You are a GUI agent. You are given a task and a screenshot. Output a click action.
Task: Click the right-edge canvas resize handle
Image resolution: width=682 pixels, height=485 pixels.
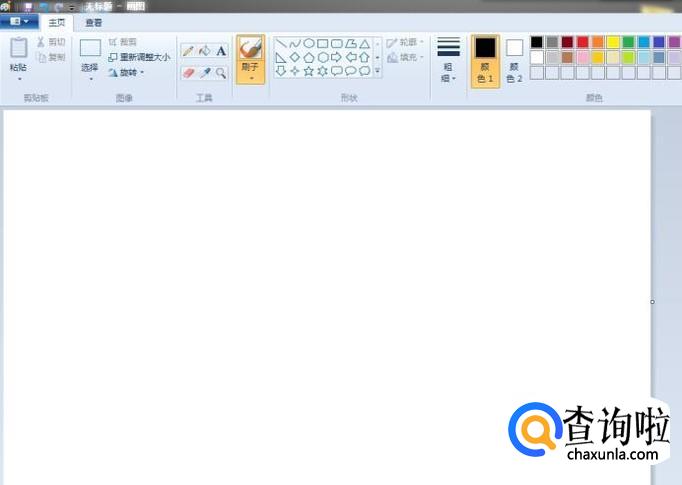click(652, 302)
